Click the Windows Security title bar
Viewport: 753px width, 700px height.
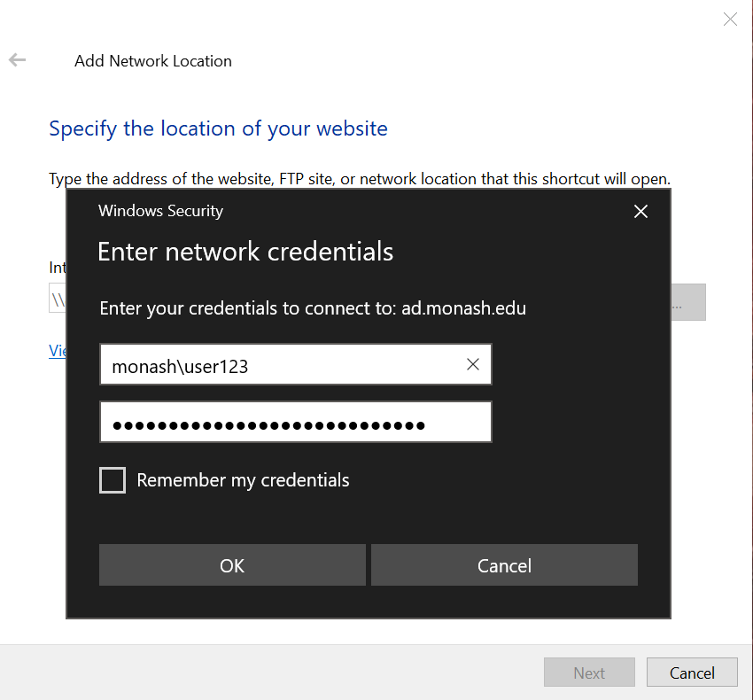click(x=354, y=211)
